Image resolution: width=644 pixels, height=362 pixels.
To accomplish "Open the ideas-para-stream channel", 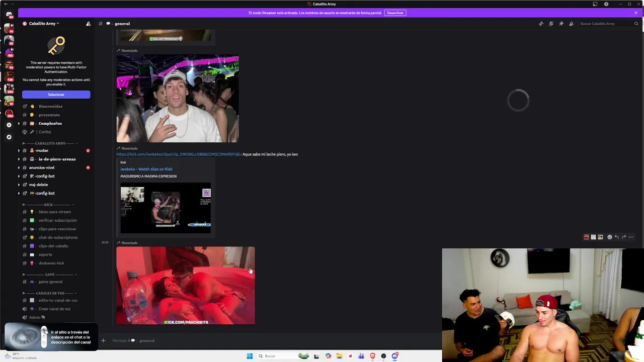I will click(x=56, y=212).
